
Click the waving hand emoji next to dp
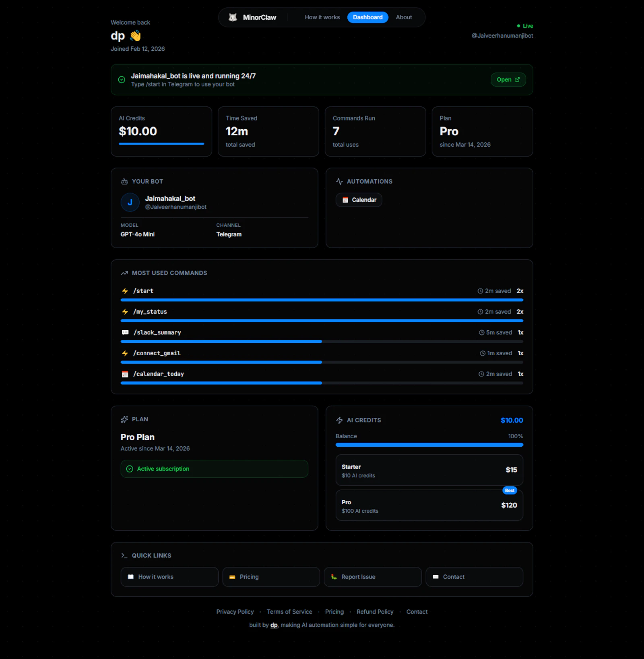coord(136,36)
